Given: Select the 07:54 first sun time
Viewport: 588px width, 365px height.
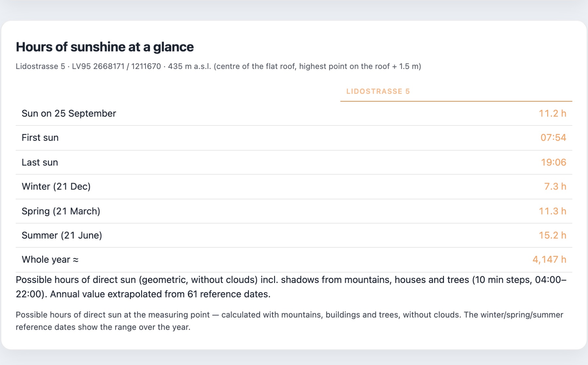Looking at the screenshot, I should (x=553, y=138).
